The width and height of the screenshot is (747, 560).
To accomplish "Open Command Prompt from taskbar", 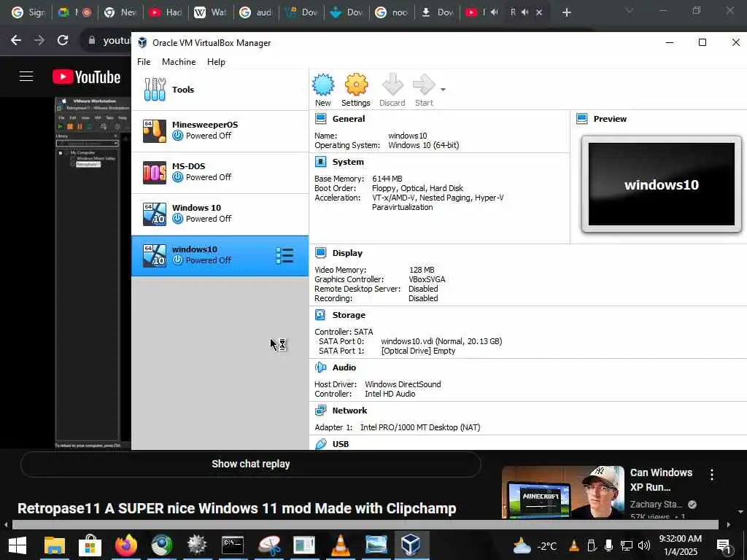I will tap(233, 545).
